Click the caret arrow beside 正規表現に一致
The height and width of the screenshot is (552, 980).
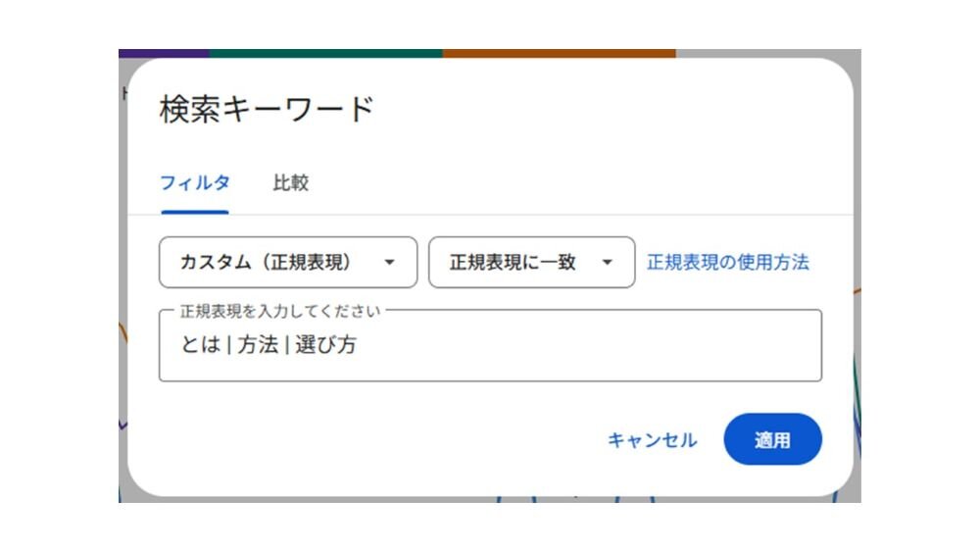click(x=607, y=263)
